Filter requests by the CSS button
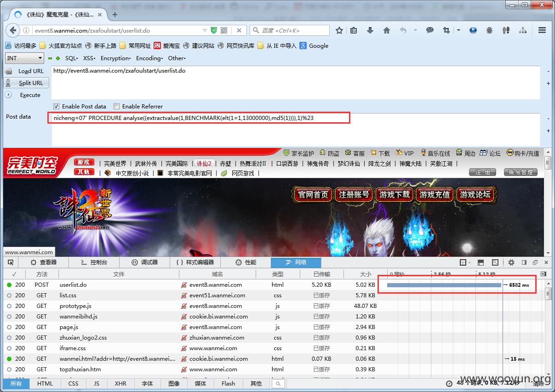The image size is (555, 392). click(x=73, y=384)
